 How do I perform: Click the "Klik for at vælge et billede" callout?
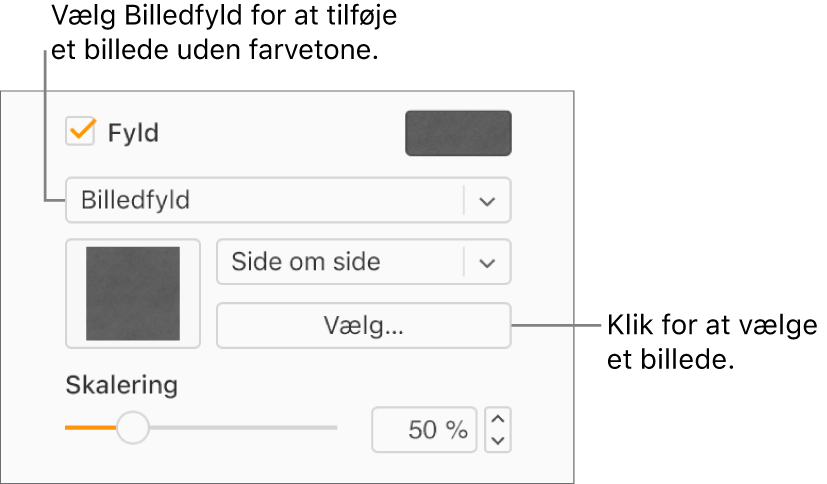(x=711, y=342)
